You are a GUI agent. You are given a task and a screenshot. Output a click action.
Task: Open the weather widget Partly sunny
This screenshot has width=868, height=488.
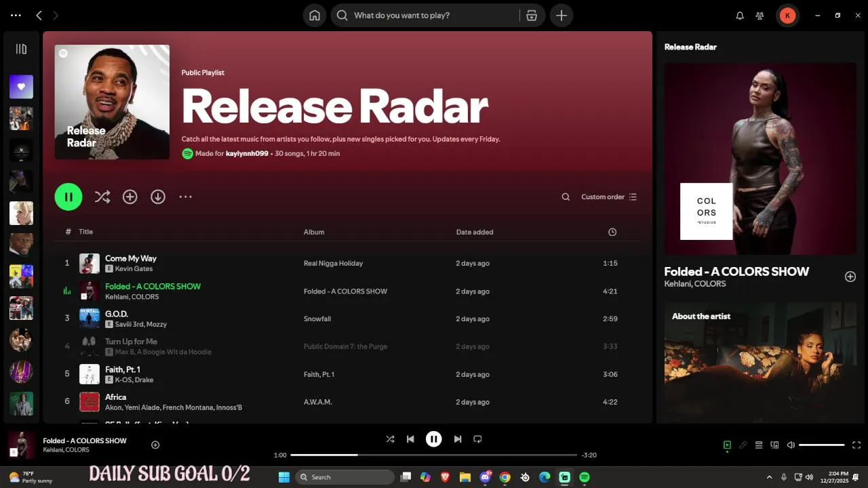pyautogui.click(x=31, y=477)
